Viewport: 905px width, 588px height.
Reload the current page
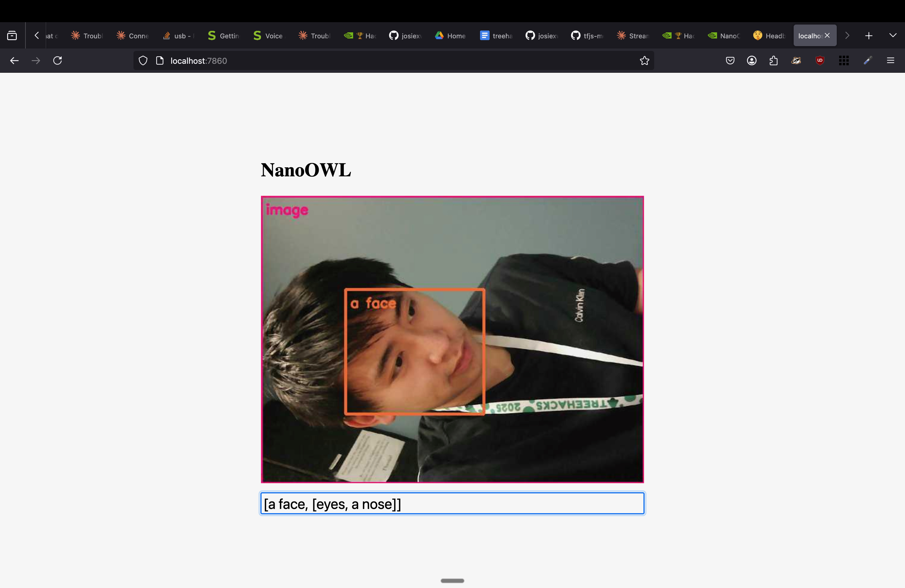tap(57, 61)
